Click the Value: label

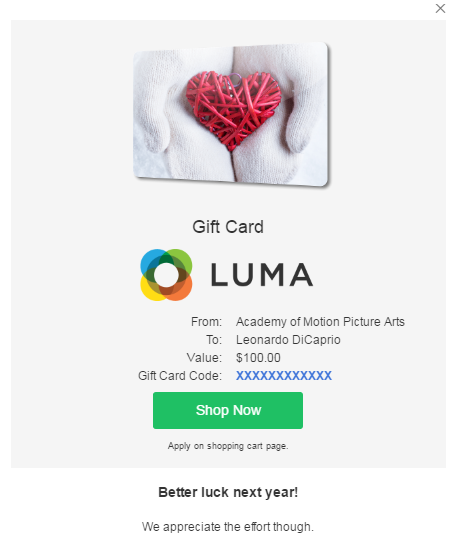click(x=204, y=357)
